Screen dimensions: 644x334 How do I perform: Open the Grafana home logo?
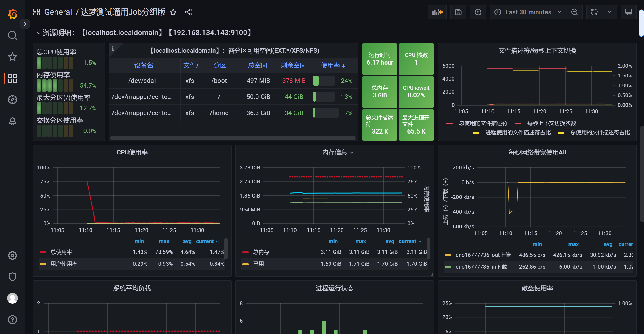[13, 14]
